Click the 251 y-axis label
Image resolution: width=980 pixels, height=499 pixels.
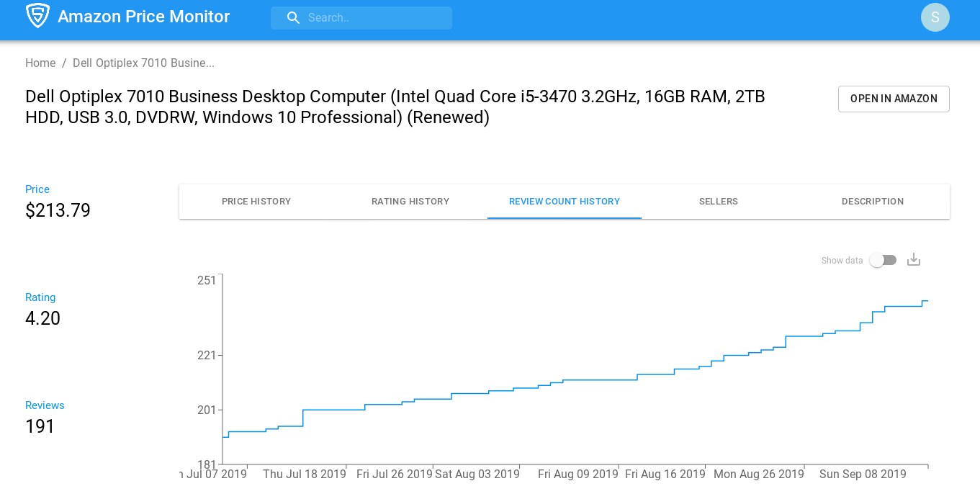pos(207,280)
